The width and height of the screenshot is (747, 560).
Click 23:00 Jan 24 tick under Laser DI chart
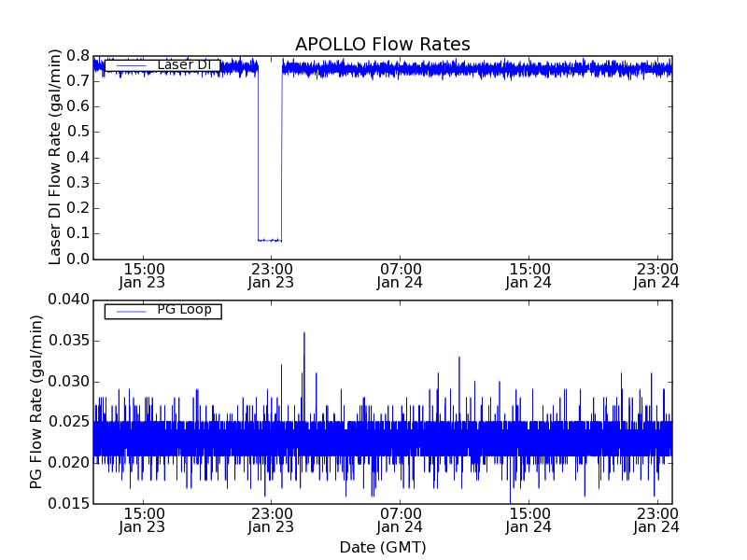657,274
